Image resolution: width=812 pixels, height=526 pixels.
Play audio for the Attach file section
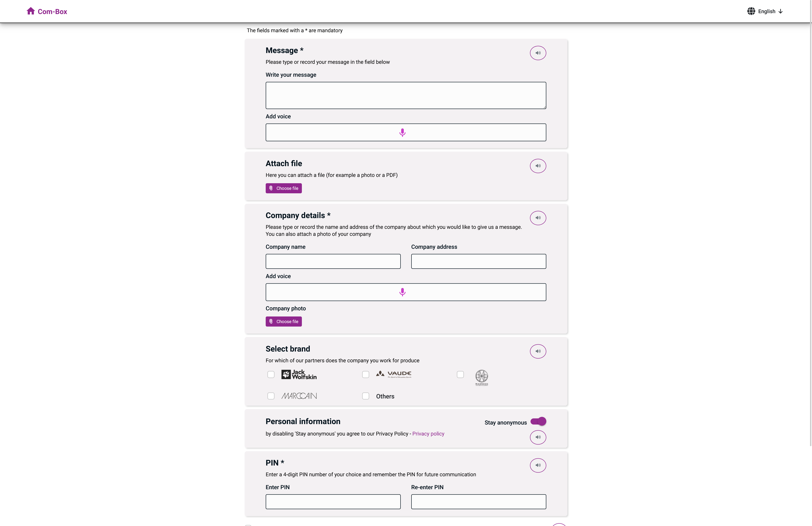538,166
